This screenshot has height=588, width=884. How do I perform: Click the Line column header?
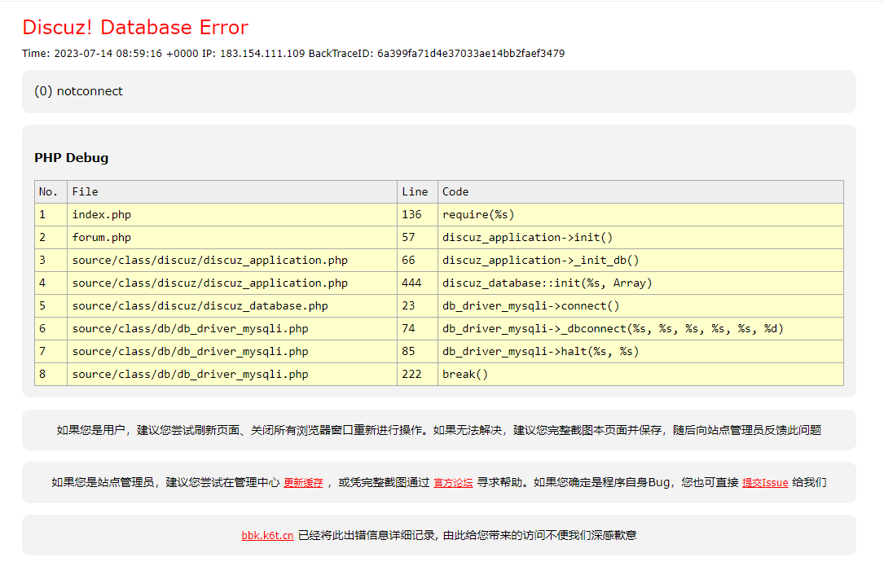click(x=415, y=192)
